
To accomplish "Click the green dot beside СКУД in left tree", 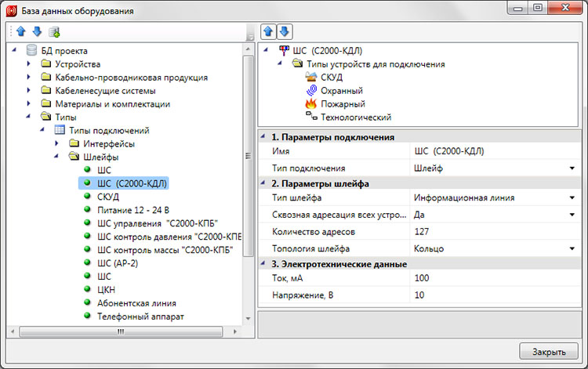I will click(87, 196).
